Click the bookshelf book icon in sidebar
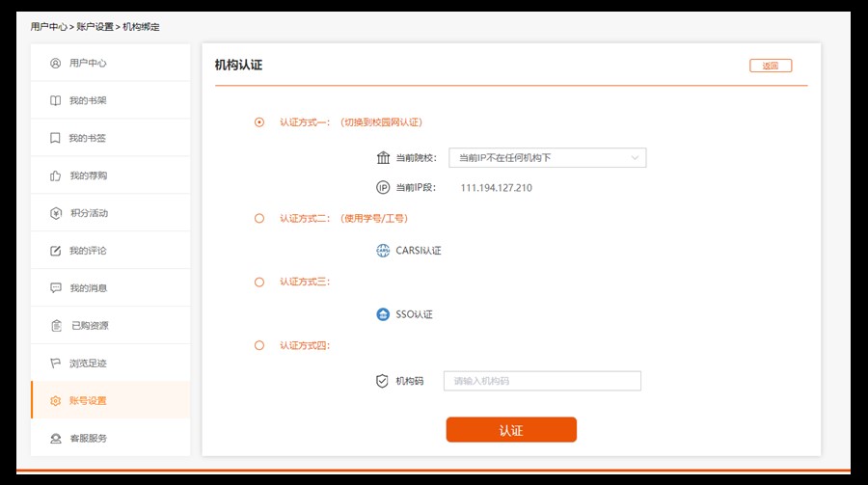The image size is (868, 485). (55, 100)
